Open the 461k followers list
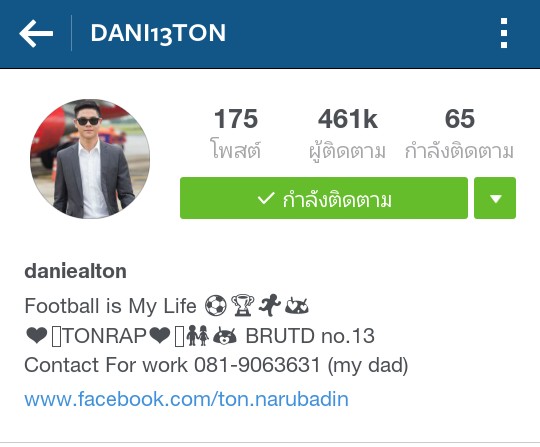 (x=347, y=133)
